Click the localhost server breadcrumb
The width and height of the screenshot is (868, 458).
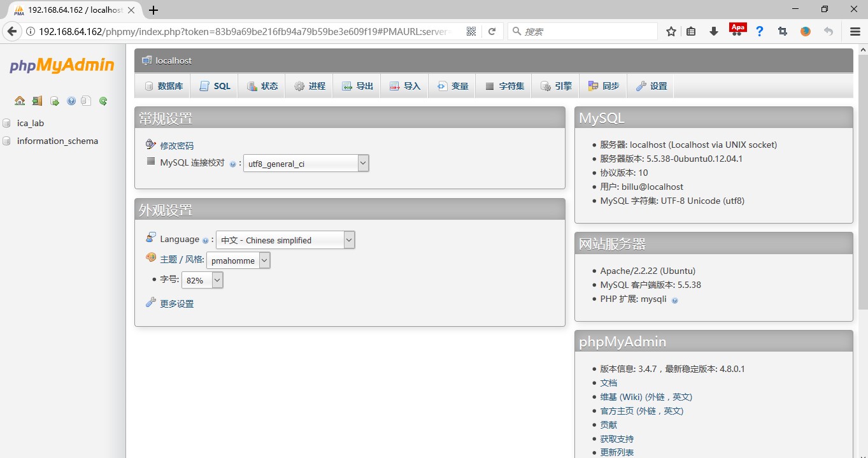[x=173, y=61]
